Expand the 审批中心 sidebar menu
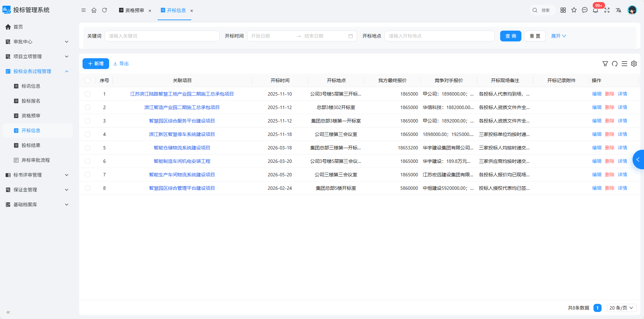Image resolution: width=644 pixels, height=319 pixels. pyautogui.click(x=37, y=42)
